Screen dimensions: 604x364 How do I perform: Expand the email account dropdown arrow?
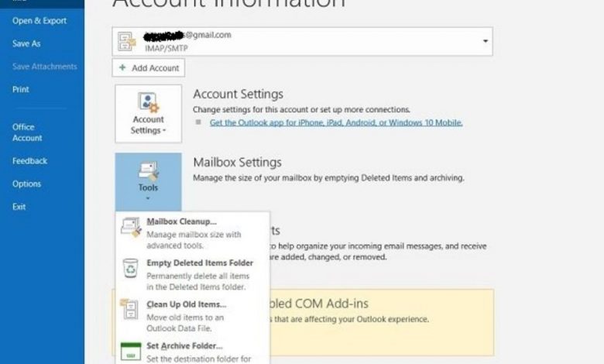tap(486, 41)
